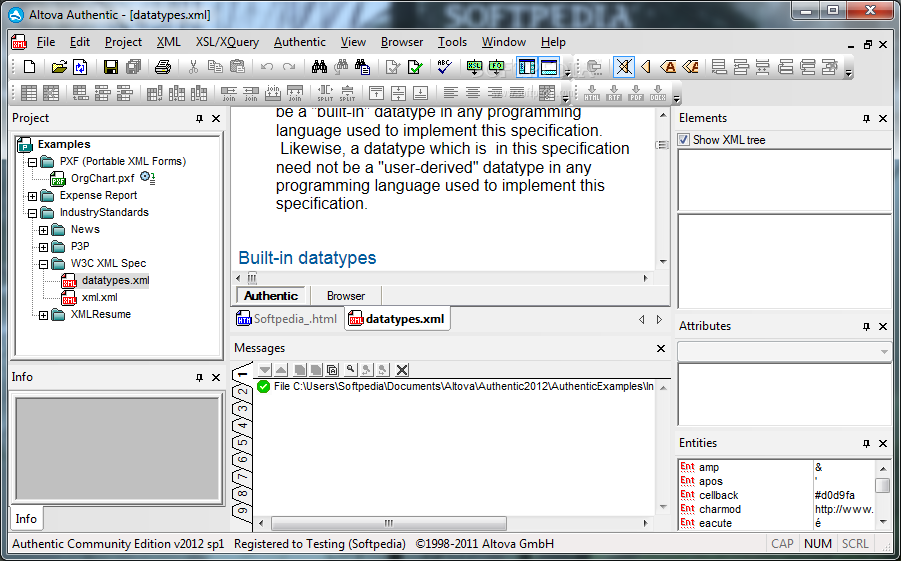Expand the XMLResume folder
Screen dimensions: 901x561
43,315
